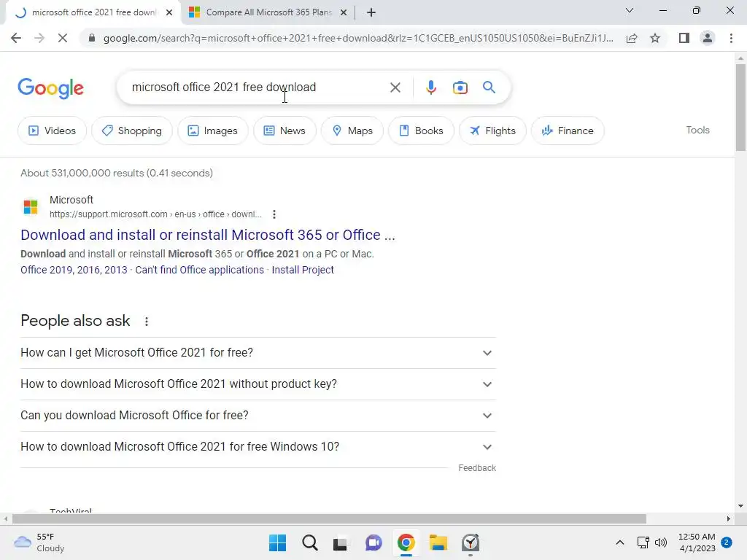Image resolution: width=747 pixels, height=560 pixels.
Task: Clear the search box with the X
Action: tap(395, 87)
